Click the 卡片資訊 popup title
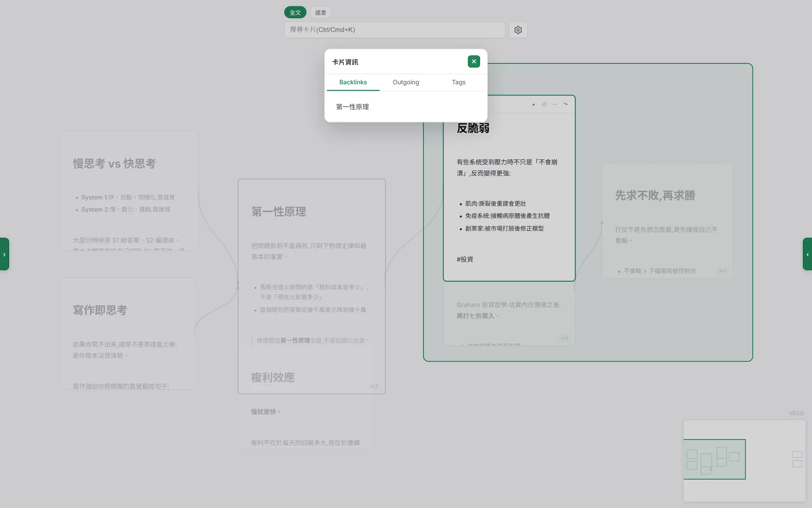812x508 pixels. point(345,62)
